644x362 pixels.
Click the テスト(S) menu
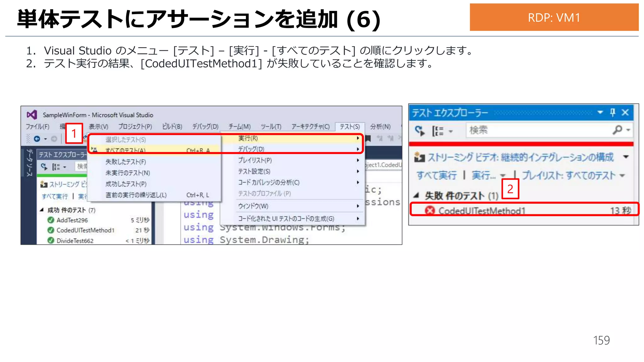350,126
